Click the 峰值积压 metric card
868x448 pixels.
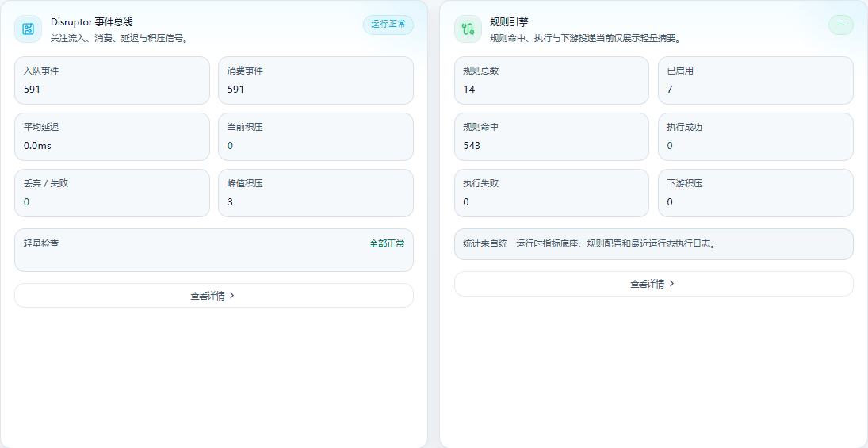click(x=315, y=193)
